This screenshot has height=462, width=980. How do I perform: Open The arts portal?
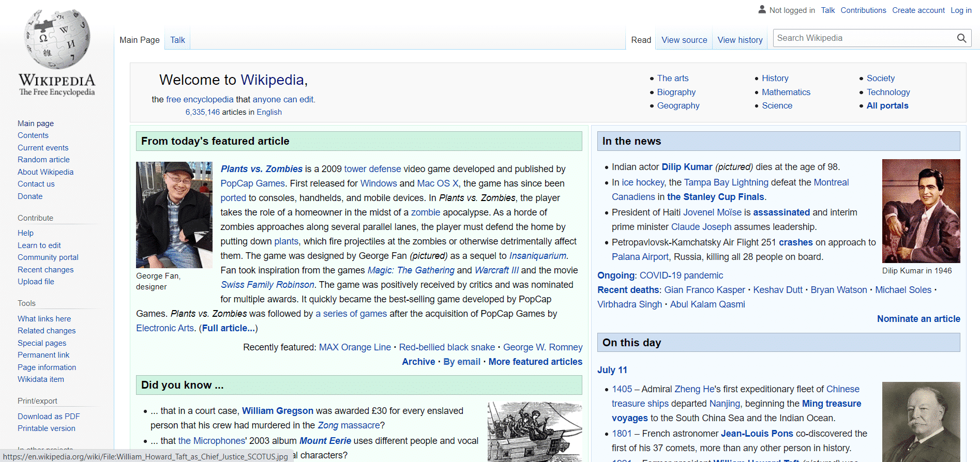pos(673,78)
